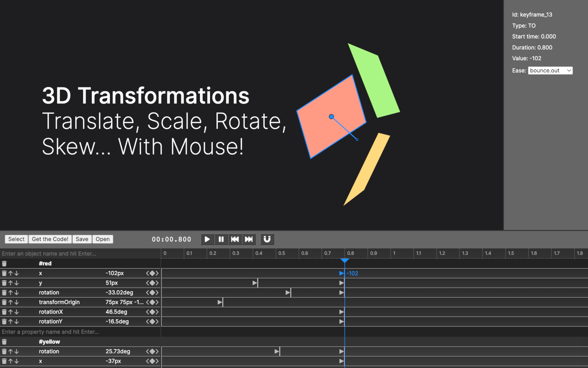Rewind to the start of timeline

pos(235,239)
